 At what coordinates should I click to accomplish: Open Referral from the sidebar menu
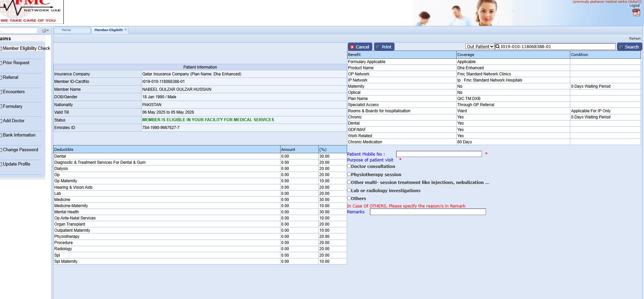(x=11, y=77)
